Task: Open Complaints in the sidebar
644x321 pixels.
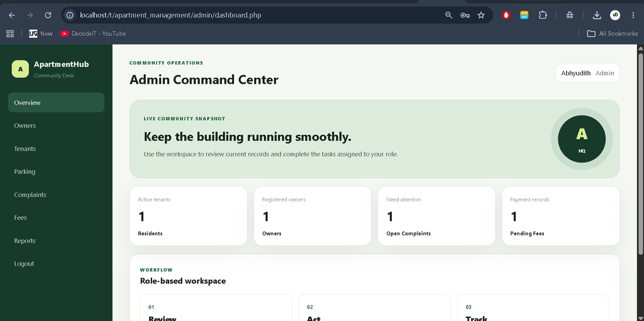Action: (56, 194)
